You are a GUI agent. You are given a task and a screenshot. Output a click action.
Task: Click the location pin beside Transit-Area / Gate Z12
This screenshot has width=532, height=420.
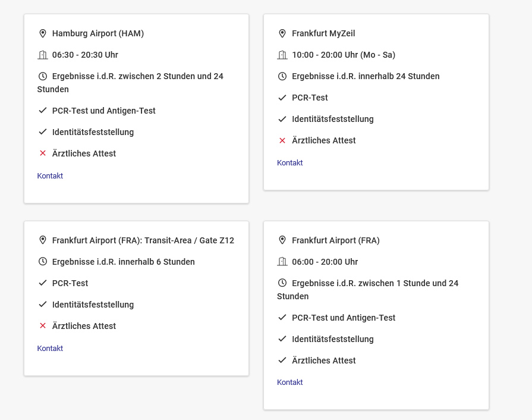coord(43,240)
